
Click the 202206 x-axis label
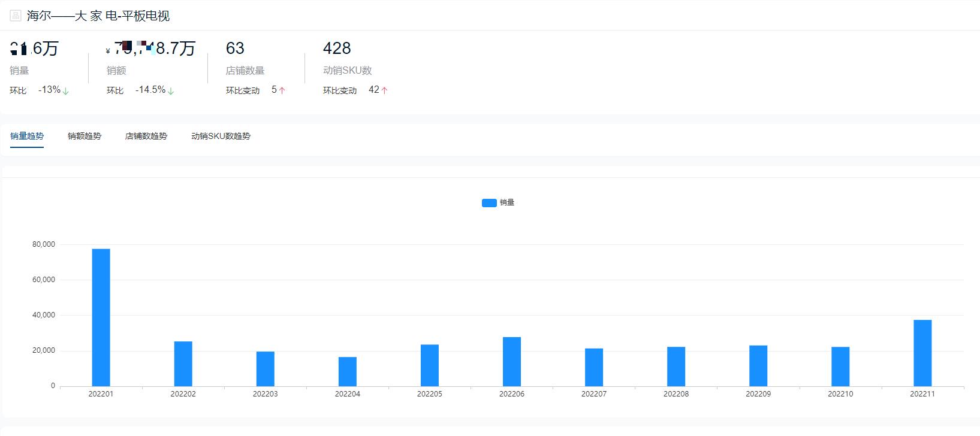[x=512, y=394]
